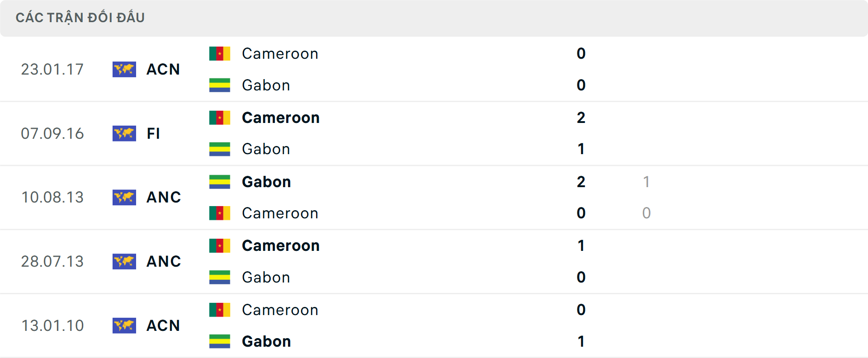Click the ANC tournament icon beside 28.07.13
Screen dimensions: 868x358
click(x=124, y=261)
